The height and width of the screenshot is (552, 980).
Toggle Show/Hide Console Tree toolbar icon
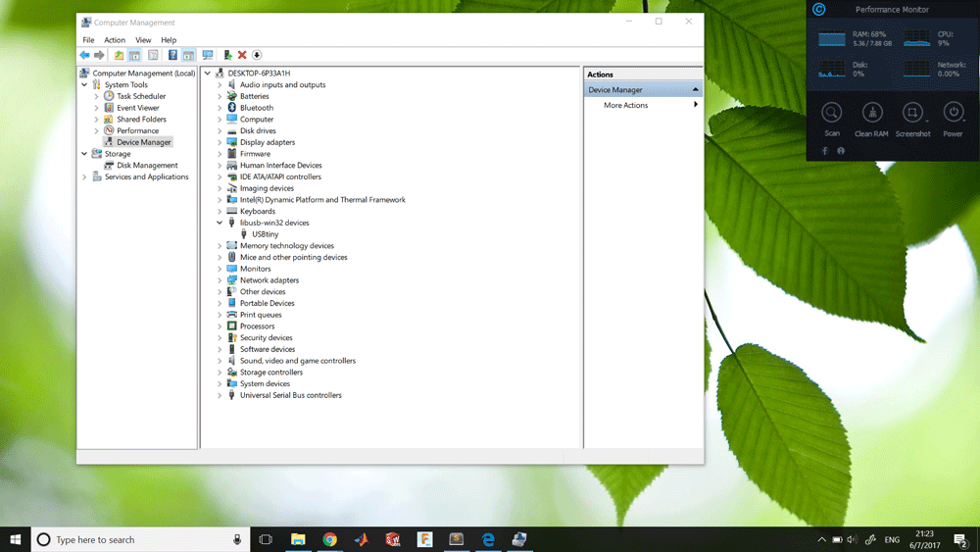(x=134, y=55)
